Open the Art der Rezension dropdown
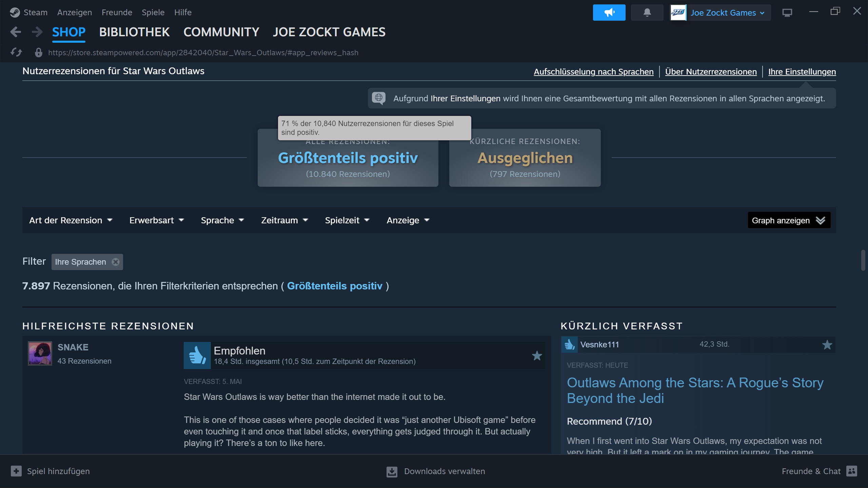The width and height of the screenshot is (868, 488). [x=71, y=220]
